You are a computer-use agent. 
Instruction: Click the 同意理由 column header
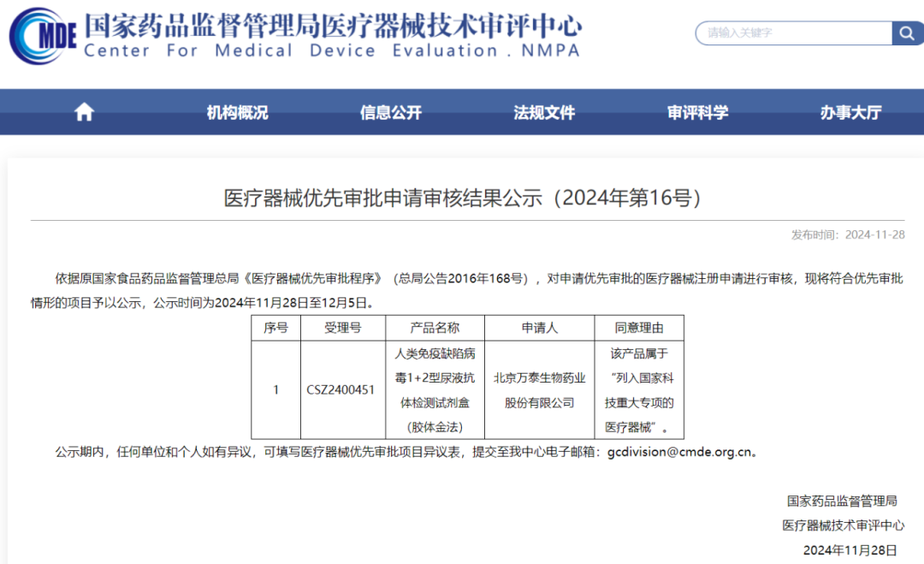(x=638, y=328)
